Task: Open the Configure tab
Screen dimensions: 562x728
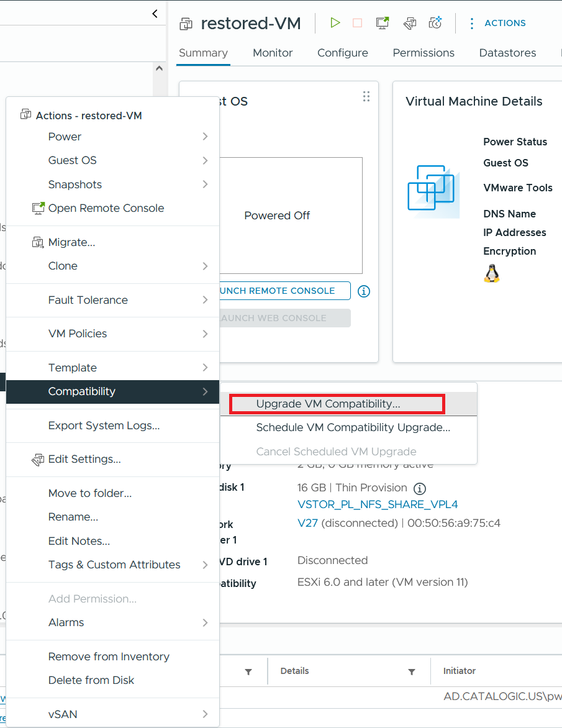Action: pos(342,53)
